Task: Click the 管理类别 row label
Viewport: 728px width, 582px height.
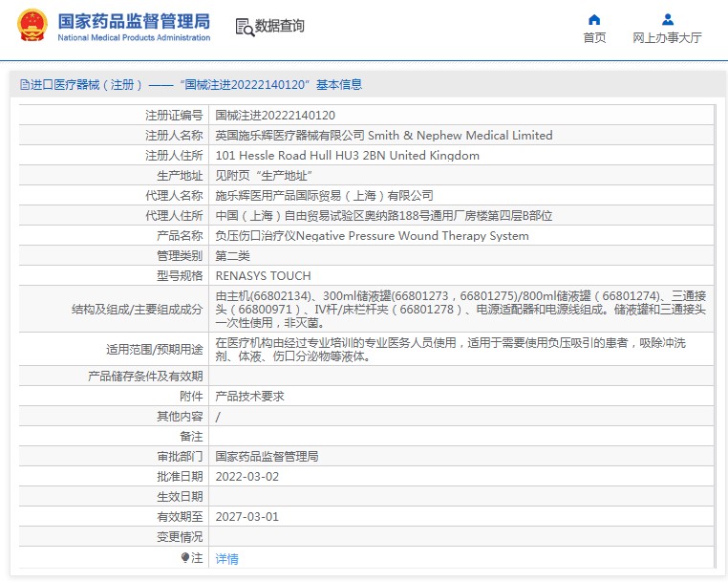Action: 180,256
